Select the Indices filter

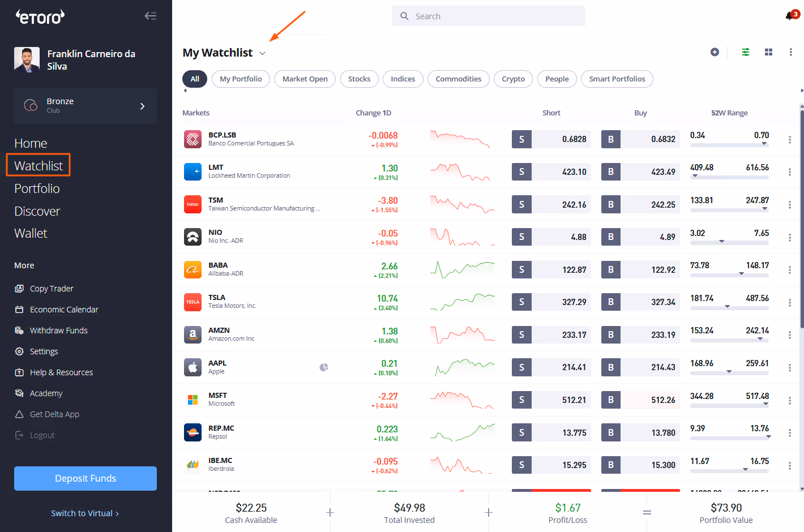point(403,79)
